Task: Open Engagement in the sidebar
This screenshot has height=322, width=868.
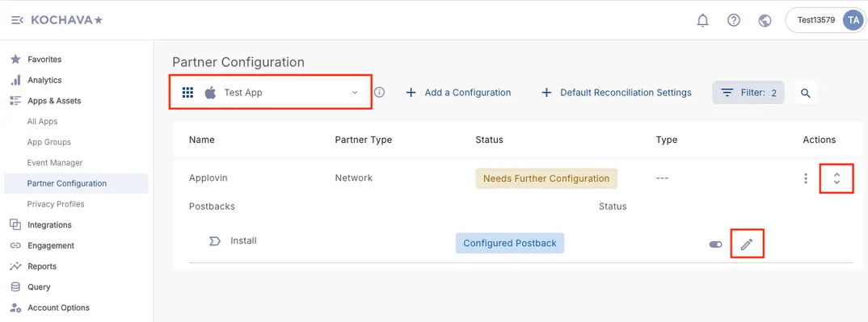Action: point(51,245)
